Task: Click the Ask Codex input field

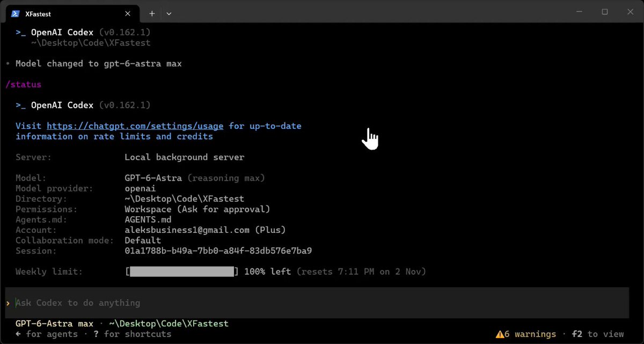Action: point(317,303)
